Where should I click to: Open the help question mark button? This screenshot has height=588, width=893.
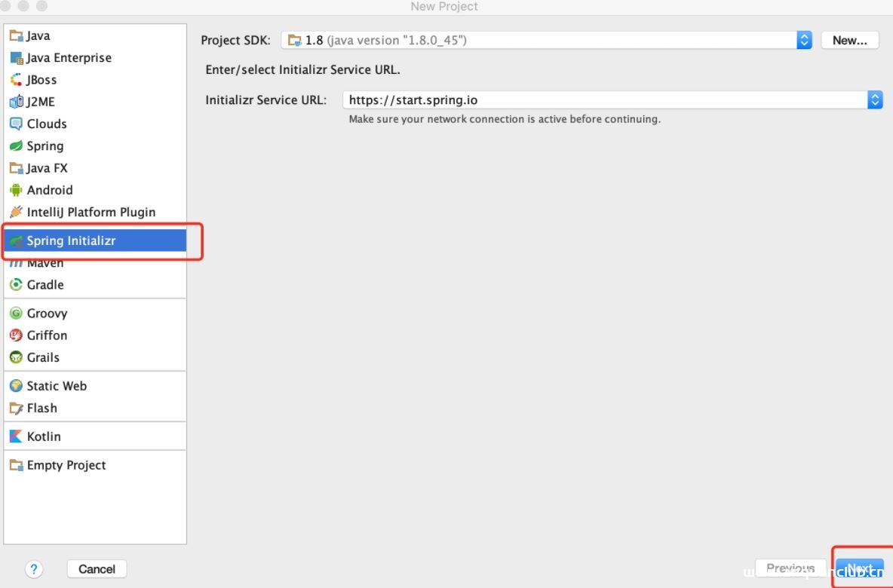[34, 569]
